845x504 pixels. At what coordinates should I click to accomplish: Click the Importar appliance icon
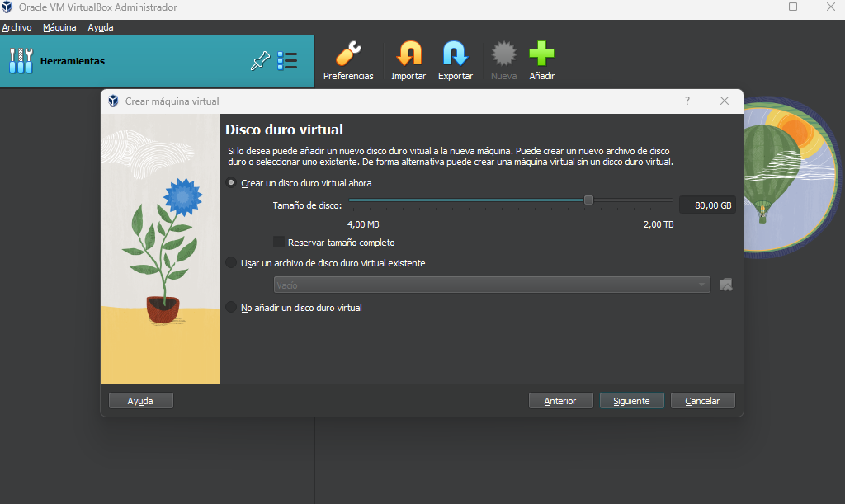(408, 54)
